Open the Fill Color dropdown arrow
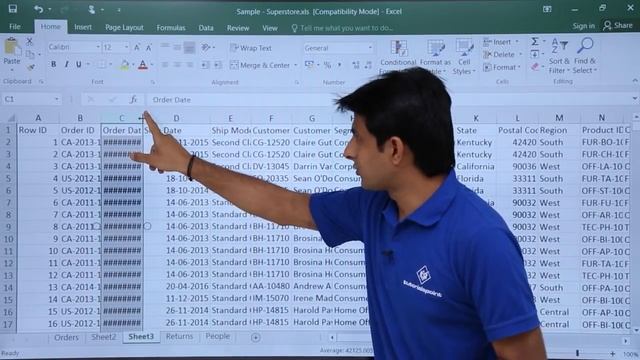 133,65
